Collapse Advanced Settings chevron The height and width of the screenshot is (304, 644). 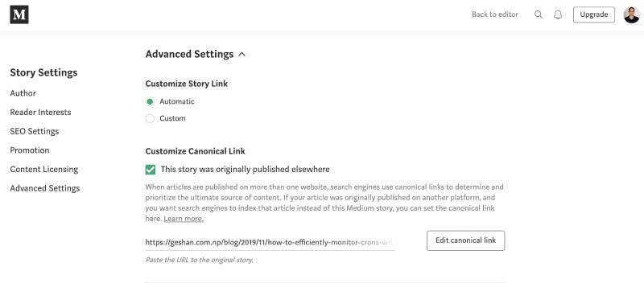pyautogui.click(x=242, y=54)
